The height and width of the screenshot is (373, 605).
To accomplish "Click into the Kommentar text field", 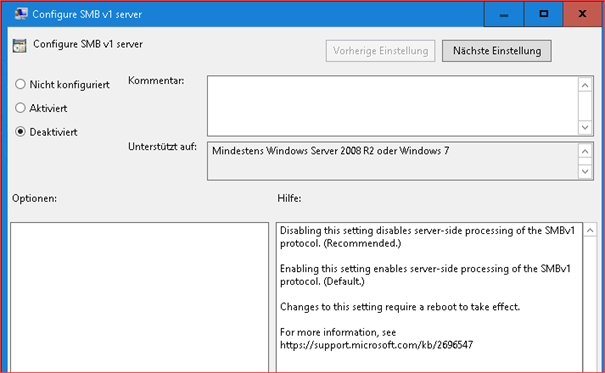I will point(393,106).
